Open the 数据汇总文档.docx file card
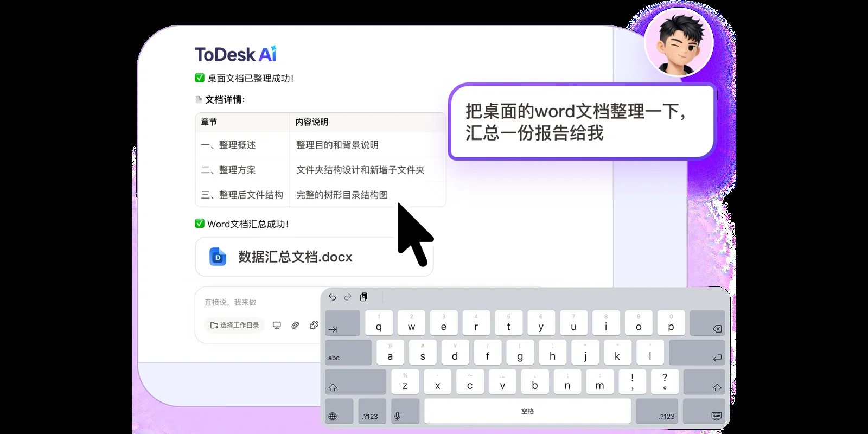This screenshot has height=434, width=868. point(314,257)
